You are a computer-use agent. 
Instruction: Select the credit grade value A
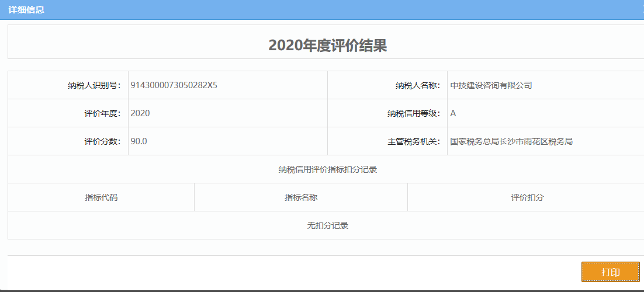(453, 113)
